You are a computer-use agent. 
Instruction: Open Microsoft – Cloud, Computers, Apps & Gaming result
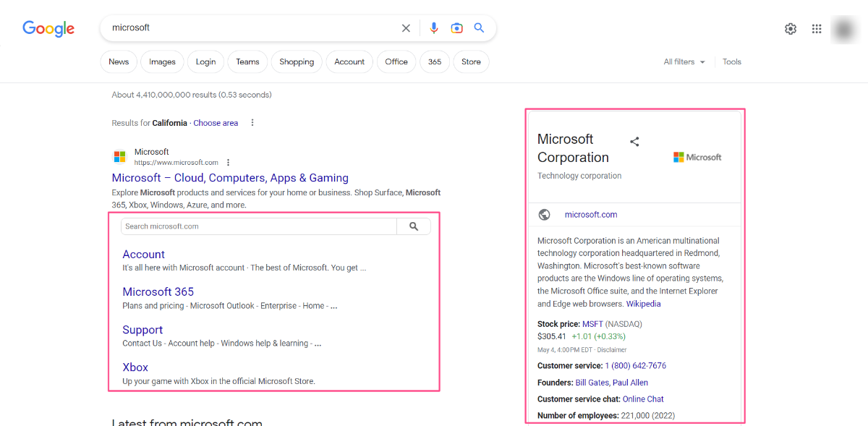tap(230, 178)
